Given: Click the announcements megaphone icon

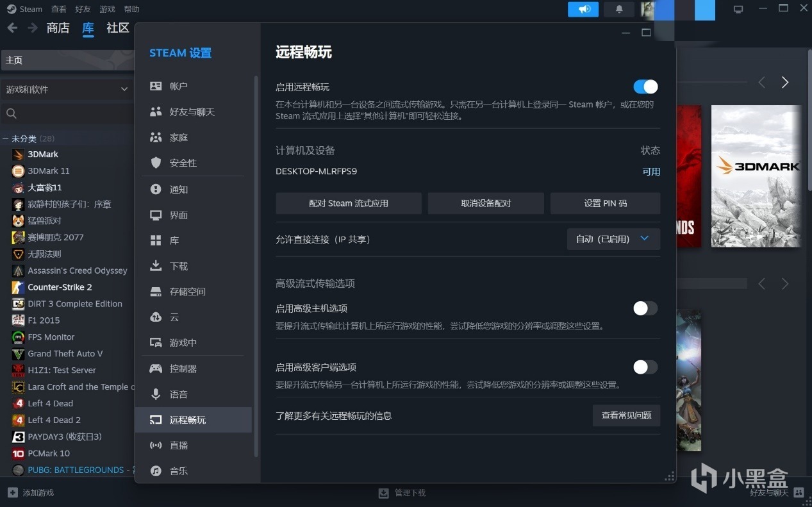Looking at the screenshot, I should pos(583,9).
